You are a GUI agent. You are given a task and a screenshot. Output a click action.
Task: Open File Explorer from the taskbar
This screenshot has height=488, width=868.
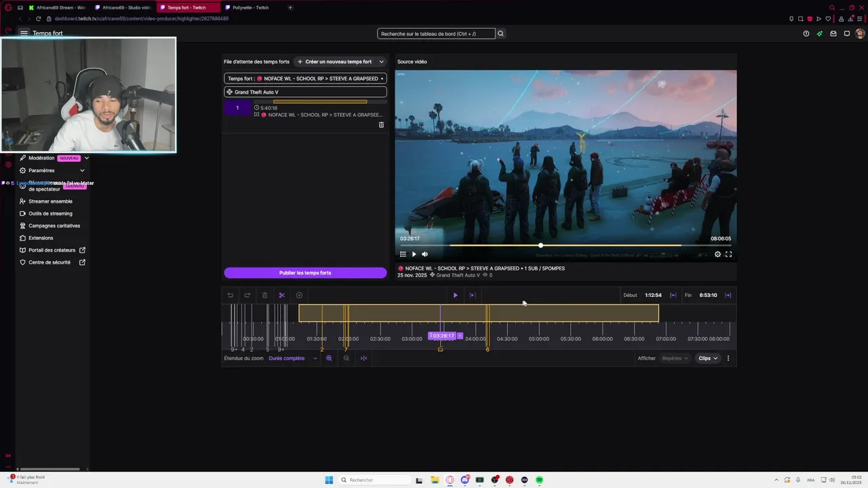[435, 480]
